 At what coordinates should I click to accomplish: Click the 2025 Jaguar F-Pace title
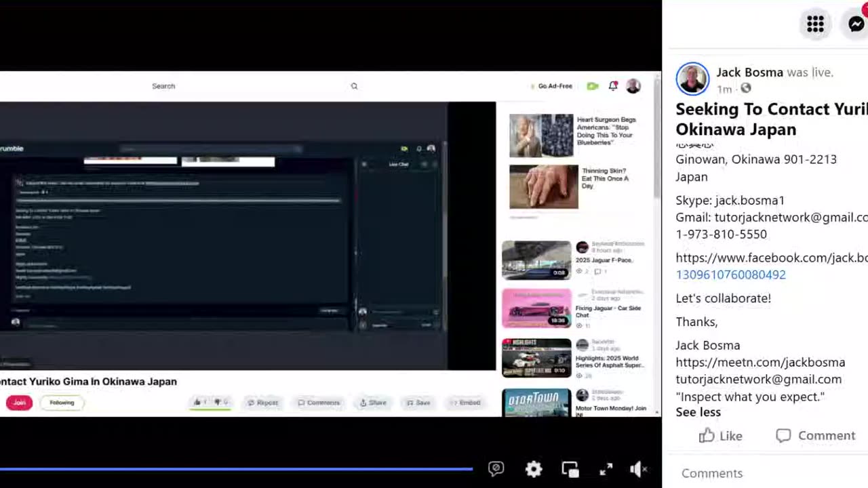click(x=604, y=260)
